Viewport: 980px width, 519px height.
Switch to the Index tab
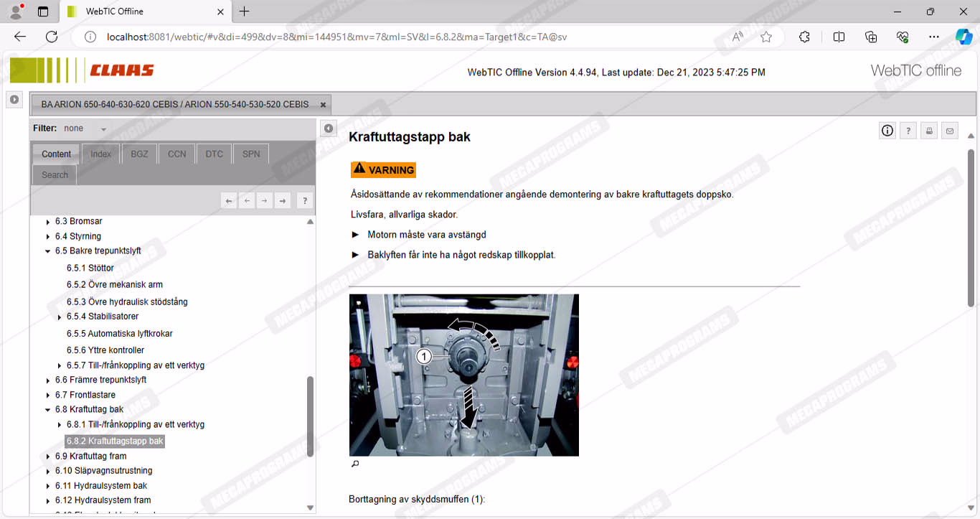pos(100,154)
